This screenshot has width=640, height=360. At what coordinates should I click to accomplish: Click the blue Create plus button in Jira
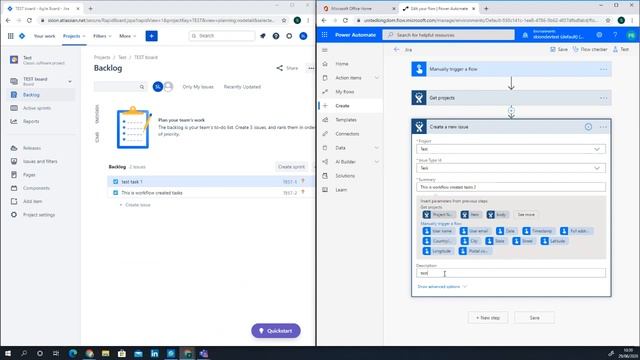[x=151, y=36]
